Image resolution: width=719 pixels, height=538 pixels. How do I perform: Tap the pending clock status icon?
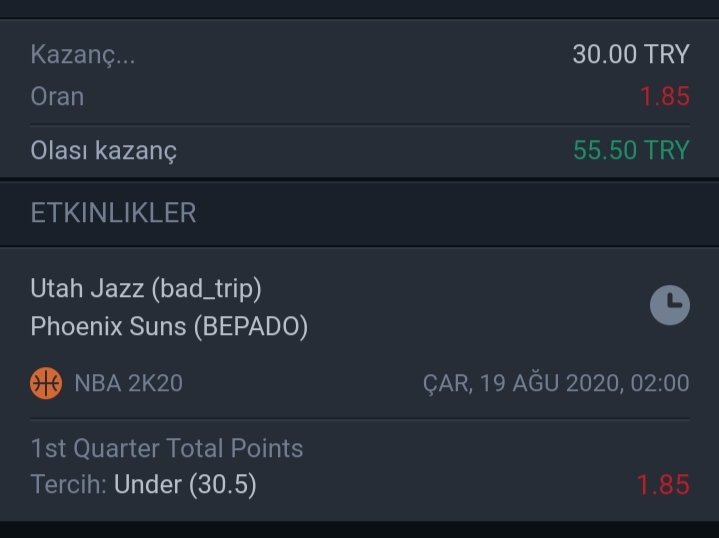[x=669, y=305]
